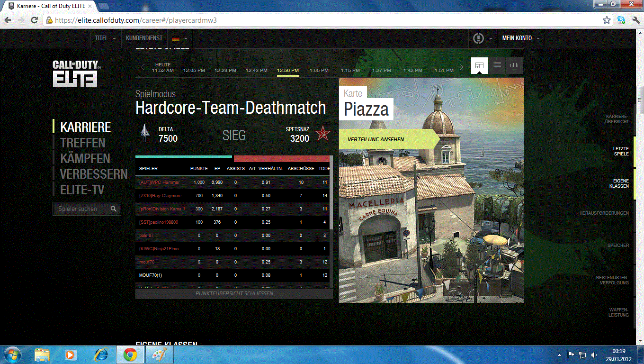Image resolution: width=644 pixels, height=364 pixels.
Task: Open the TREFFEN navigation section
Action: tap(83, 143)
